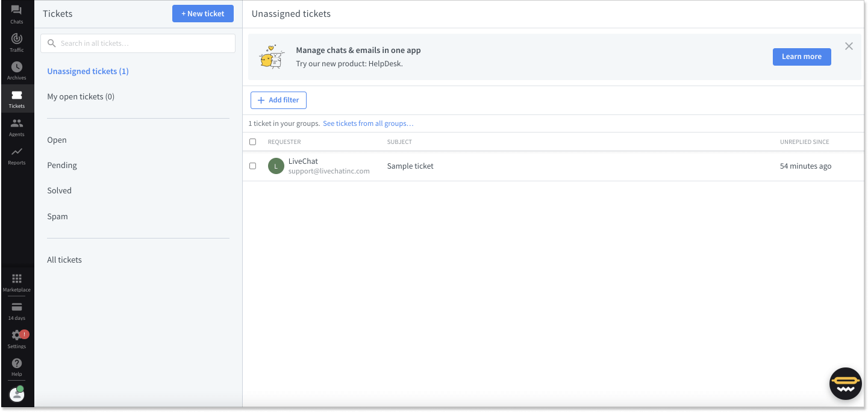Select Unassigned tickets (1) view

coord(88,71)
